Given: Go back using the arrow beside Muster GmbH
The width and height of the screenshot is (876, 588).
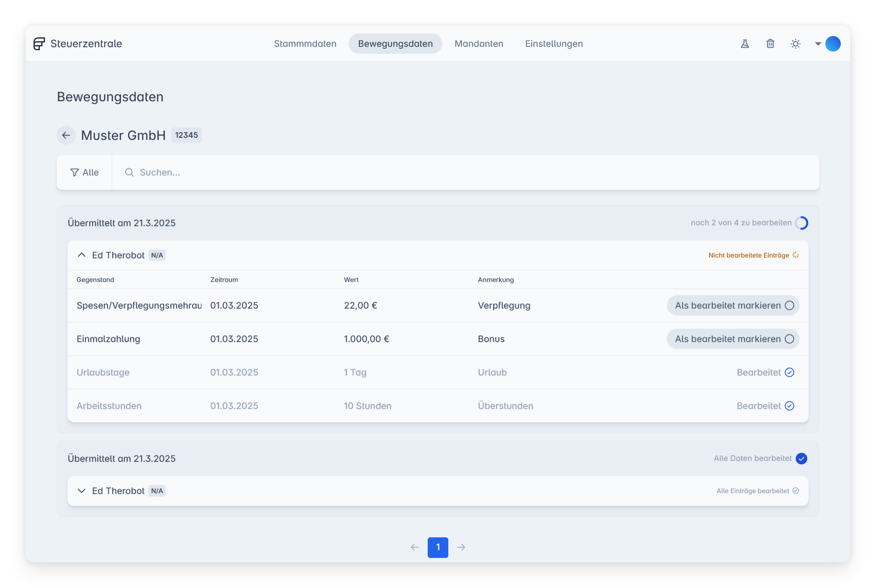Looking at the screenshot, I should (x=66, y=135).
